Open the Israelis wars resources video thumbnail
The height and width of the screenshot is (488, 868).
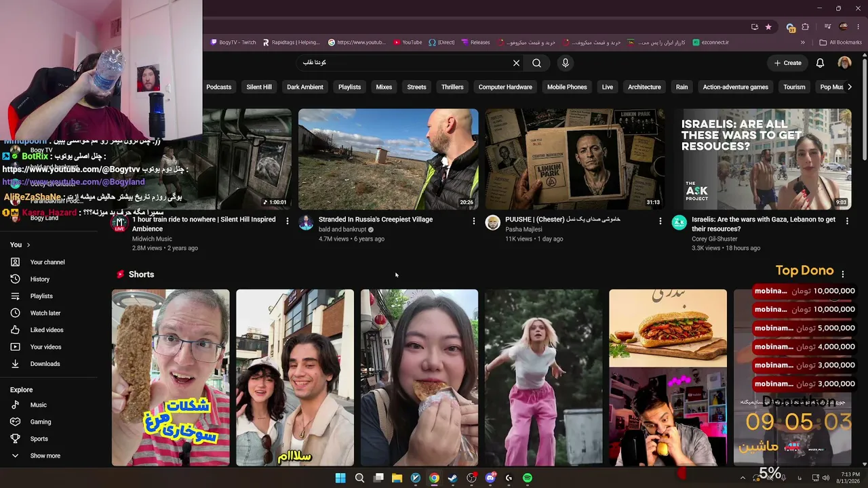pyautogui.click(x=762, y=159)
